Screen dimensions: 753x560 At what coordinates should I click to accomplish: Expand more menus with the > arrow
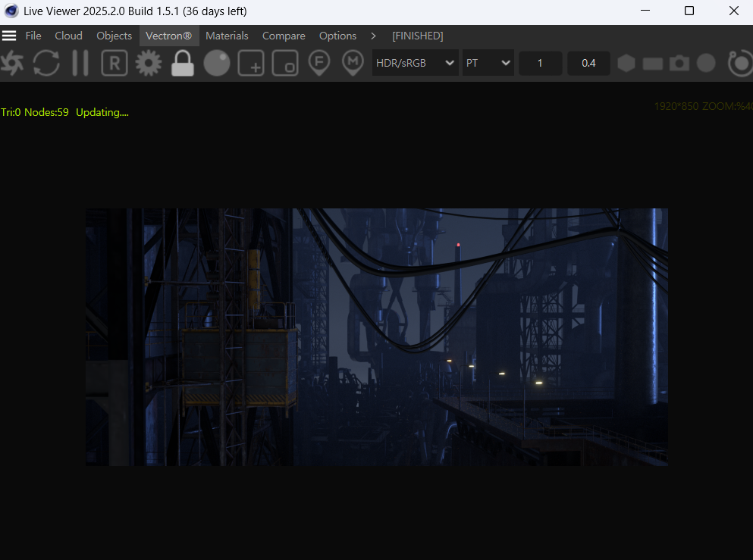click(374, 36)
